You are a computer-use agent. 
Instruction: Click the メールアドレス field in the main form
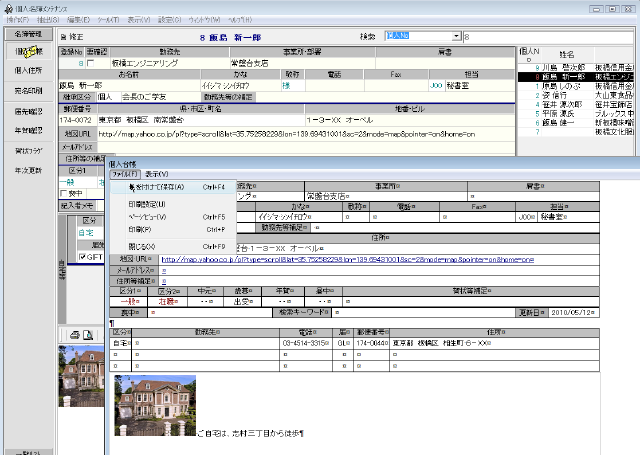(x=307, y=147)
